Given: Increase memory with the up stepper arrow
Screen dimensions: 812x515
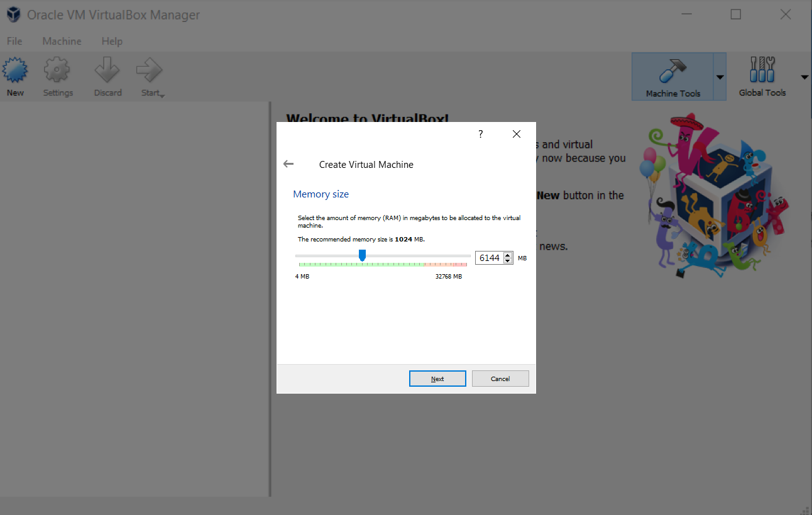Looking at the screenshot, I should click(508, 255).
